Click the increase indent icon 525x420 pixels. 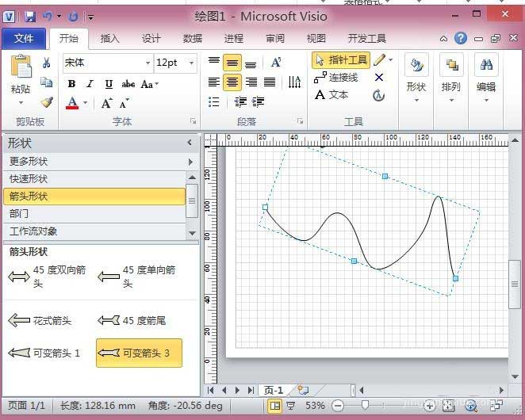click(x=259, y=101)
